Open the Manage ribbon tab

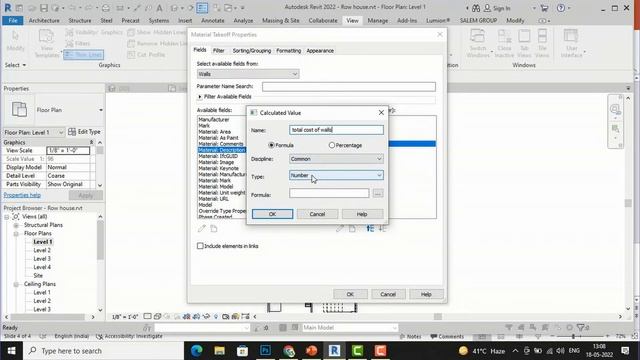tap(378, 20)
